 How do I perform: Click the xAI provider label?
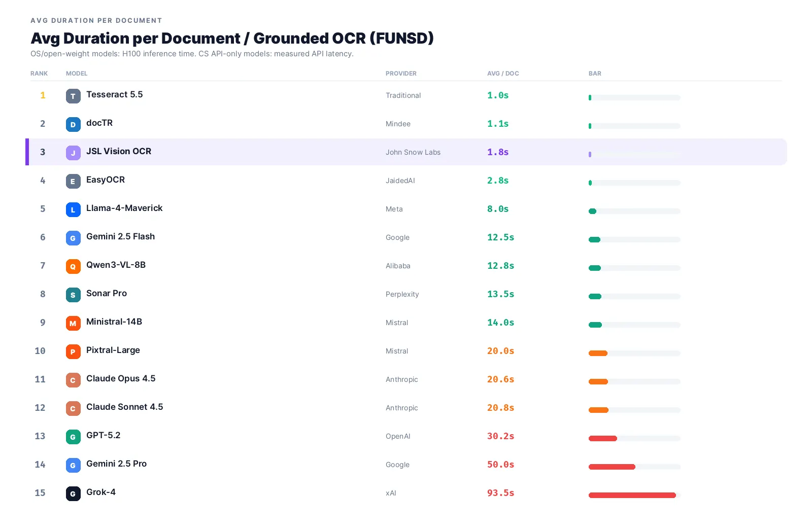(x=391, y=493)
